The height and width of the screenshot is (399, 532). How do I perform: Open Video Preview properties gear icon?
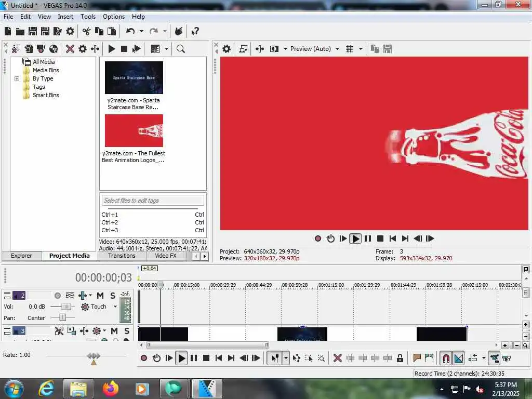[227, 49]
